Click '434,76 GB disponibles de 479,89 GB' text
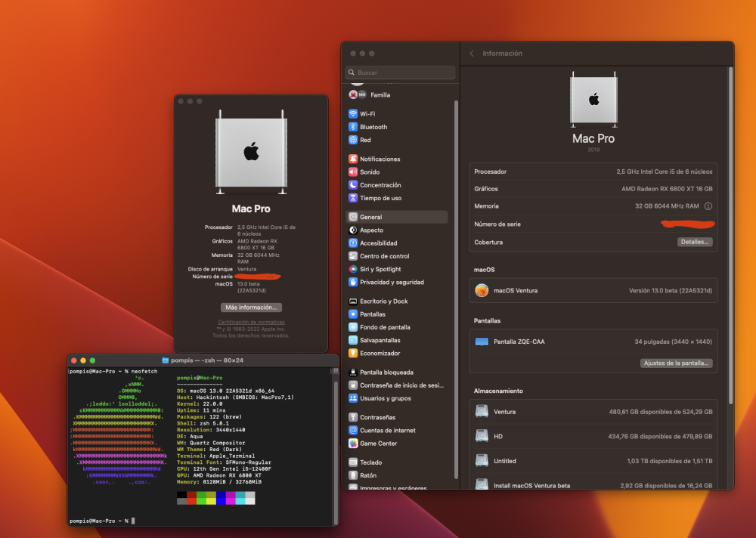Screen dimensions: 756x538 pos(660,437)
